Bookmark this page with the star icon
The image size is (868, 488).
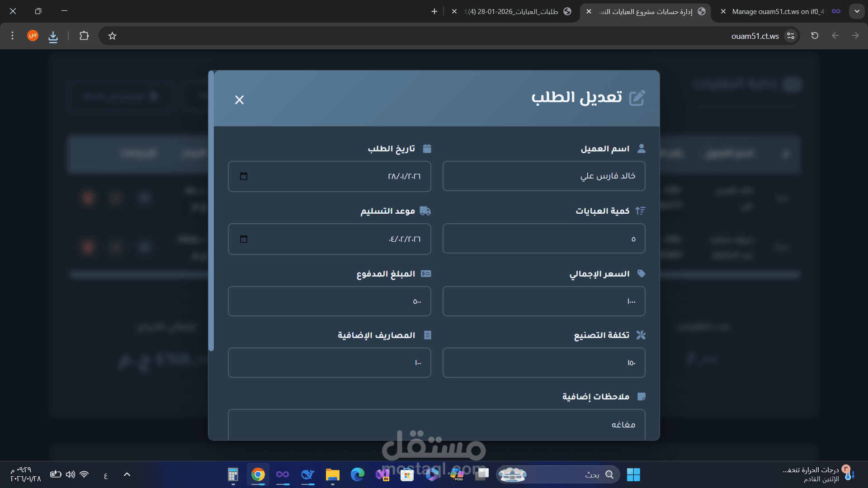[x=113, y=36]
